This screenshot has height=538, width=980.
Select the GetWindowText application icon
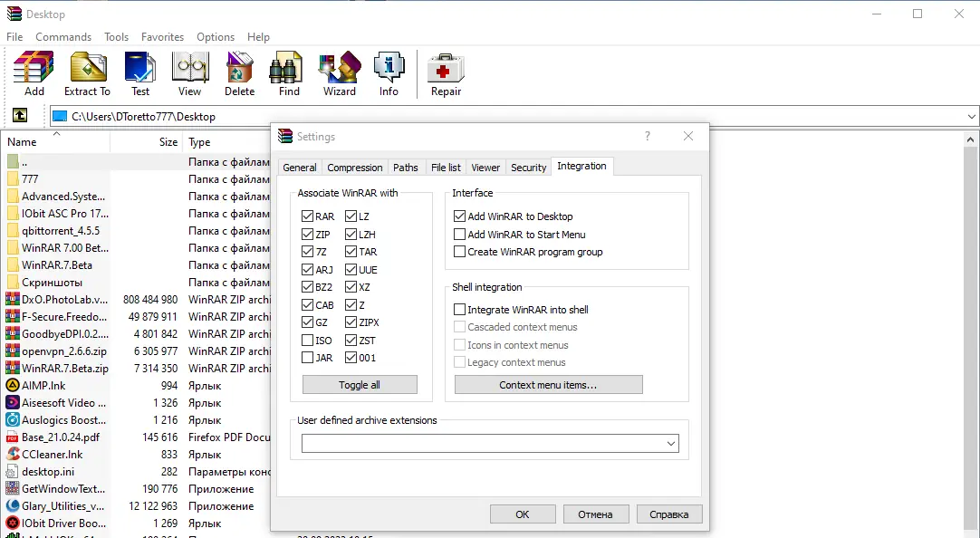coord(13,488)
